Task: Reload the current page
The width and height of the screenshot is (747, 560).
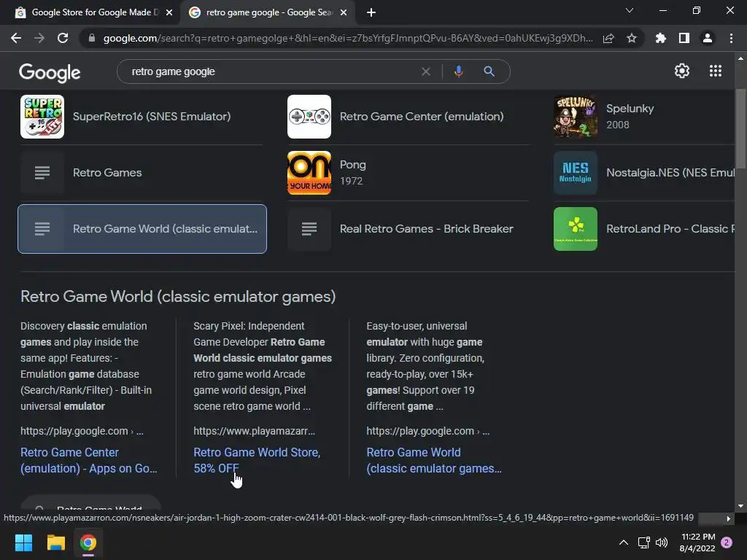Action: tap(63, 38)
